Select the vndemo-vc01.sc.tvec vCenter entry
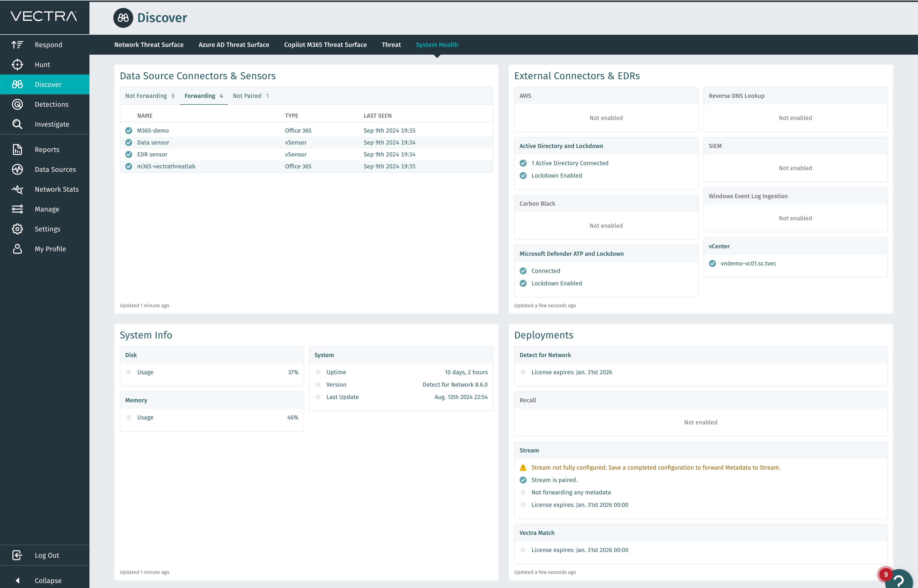This screenshot has width=918, height=588. coord(748,263)
